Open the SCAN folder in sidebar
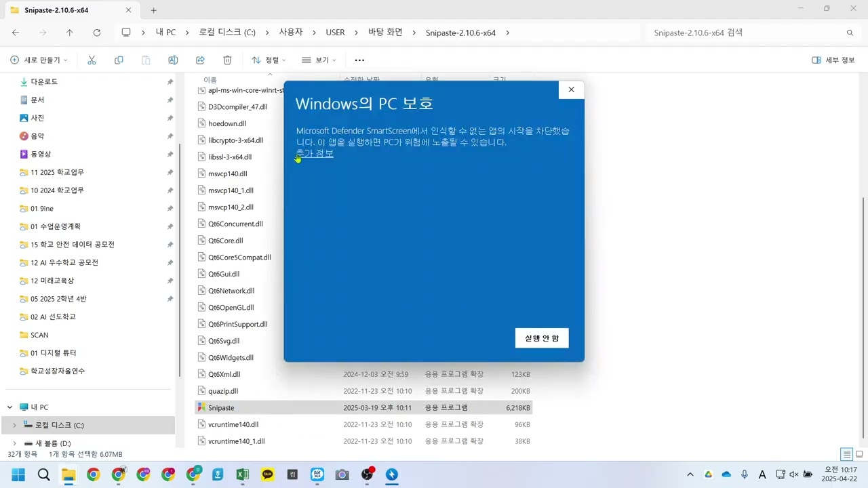 pyautogui.click(x=39, y=335)
